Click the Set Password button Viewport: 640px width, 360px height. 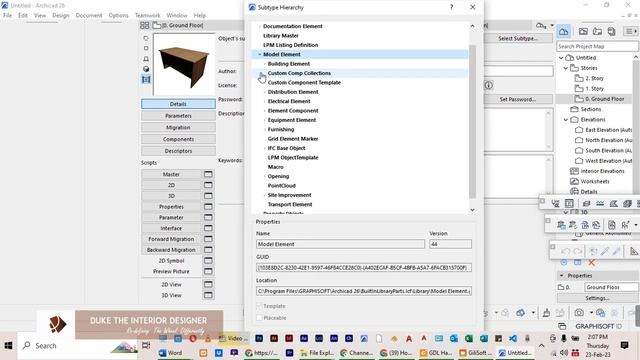pyautogui.click(x=518, y=99)
